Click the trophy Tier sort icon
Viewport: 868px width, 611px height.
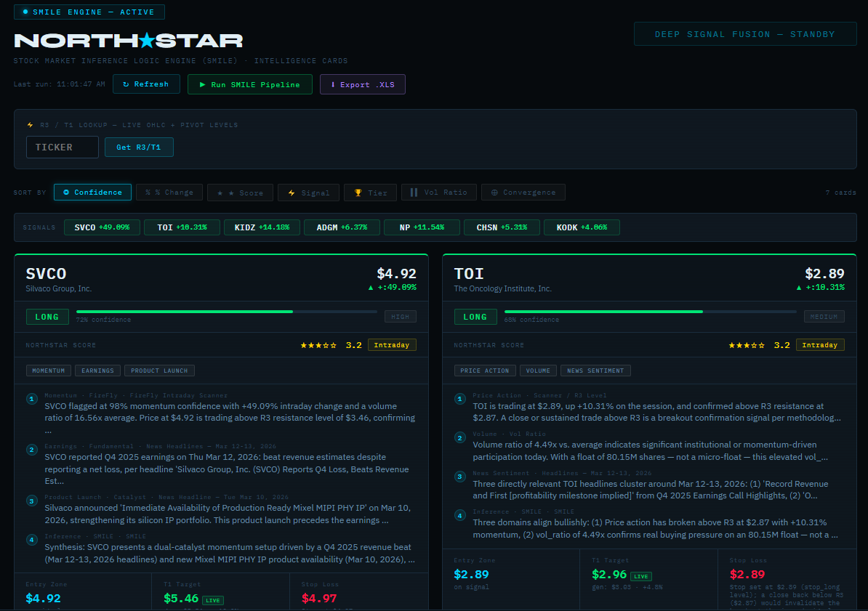point(357,192)
